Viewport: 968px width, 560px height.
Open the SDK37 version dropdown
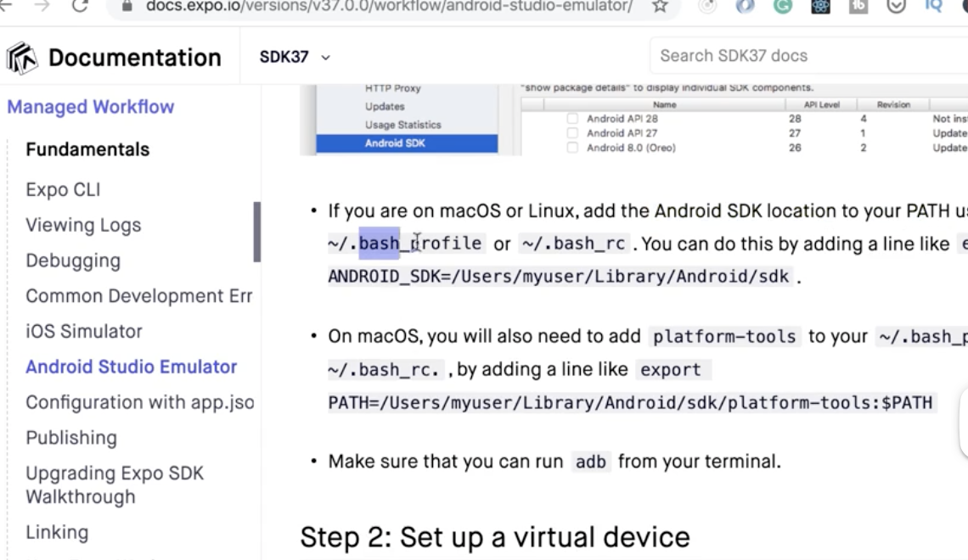pyautogui.click(x=295, y=57)
